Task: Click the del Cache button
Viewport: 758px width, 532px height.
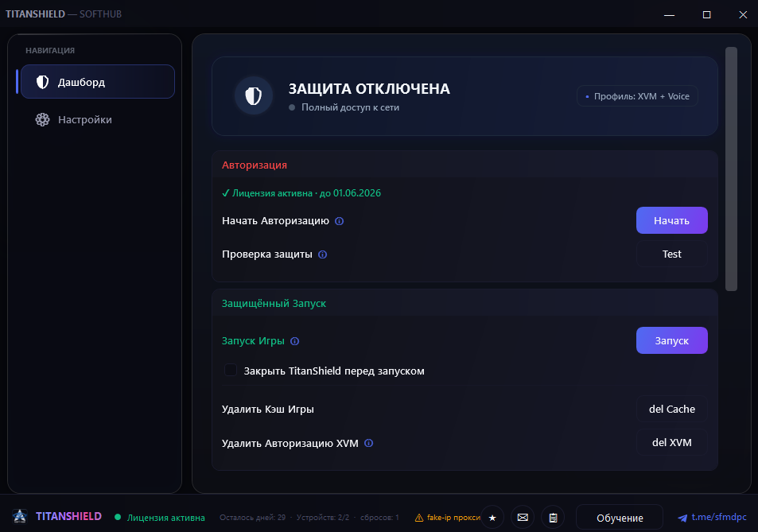Action: point(671,409)
